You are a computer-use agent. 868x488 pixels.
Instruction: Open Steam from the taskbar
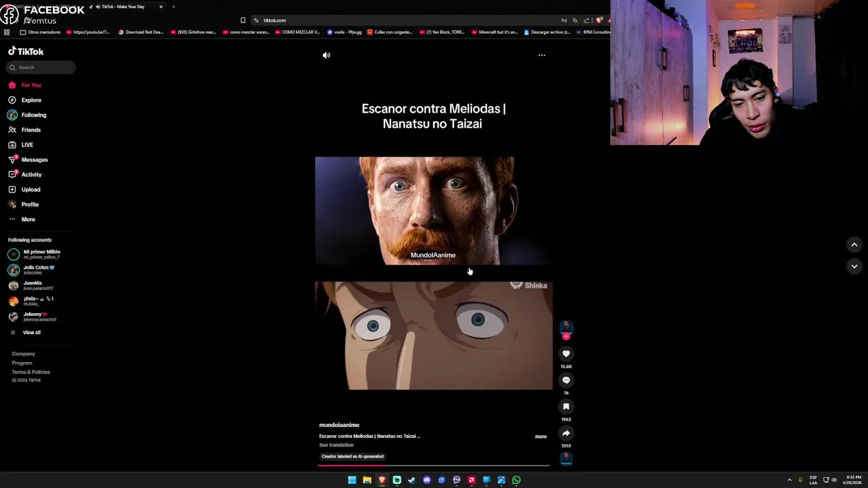(x=412, y=480)
